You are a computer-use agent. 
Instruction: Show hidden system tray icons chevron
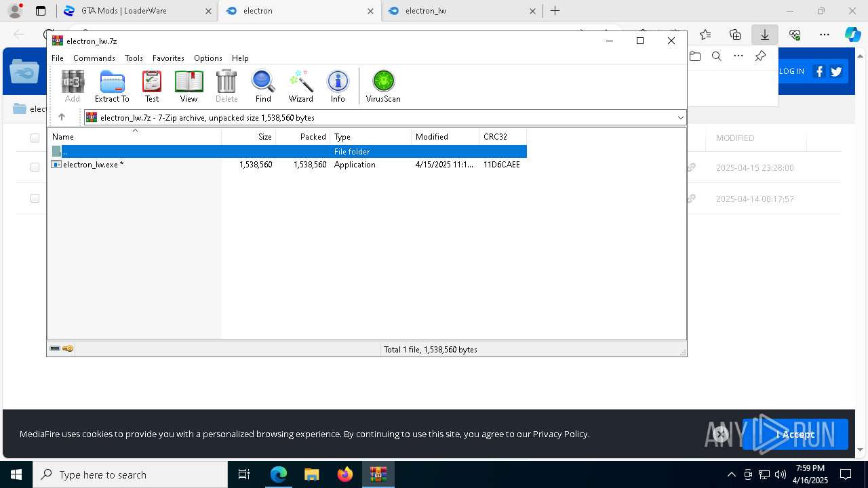click(x=731, y=474)
